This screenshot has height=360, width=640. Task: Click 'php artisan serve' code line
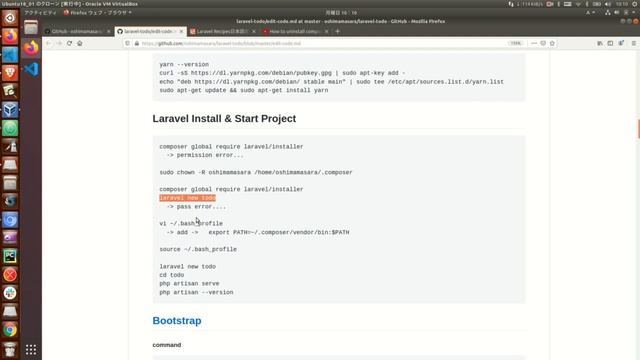[189, 284]
